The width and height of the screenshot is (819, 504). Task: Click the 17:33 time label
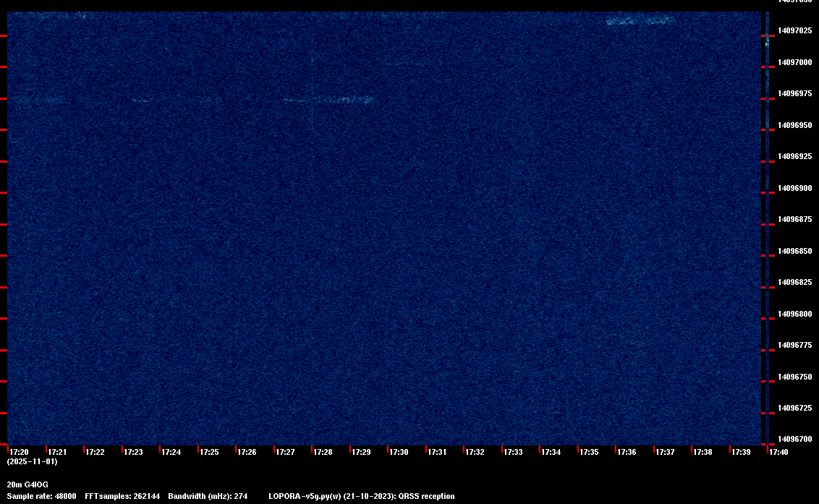pyautogui.click(x=513, y=452)
